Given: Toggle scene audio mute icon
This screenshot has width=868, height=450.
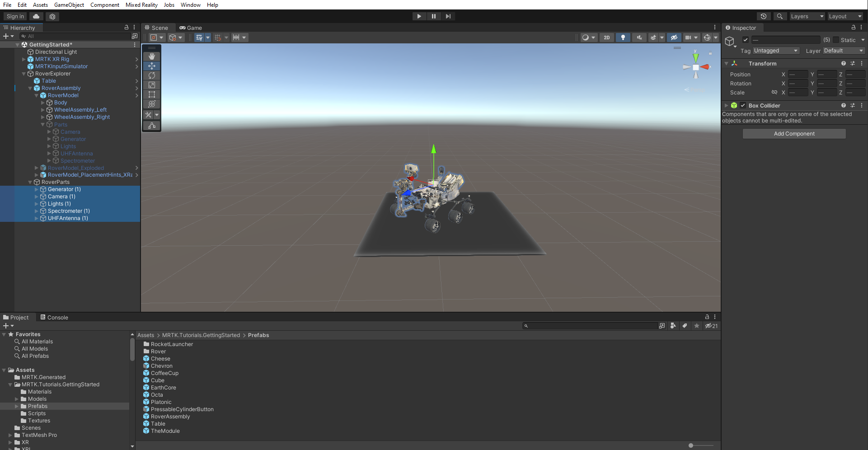Looking at the screenshot, I should point(639,37).
